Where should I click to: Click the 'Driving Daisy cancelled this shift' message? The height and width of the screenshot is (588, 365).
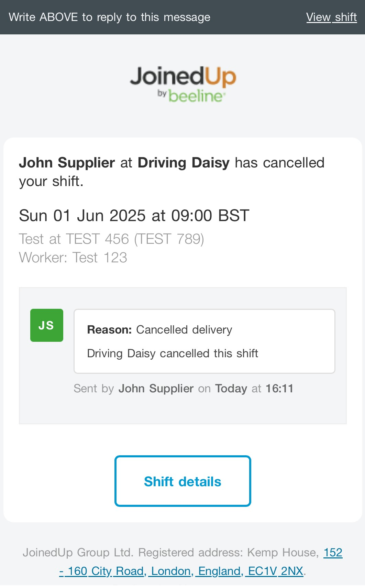[x=173, y=353]
